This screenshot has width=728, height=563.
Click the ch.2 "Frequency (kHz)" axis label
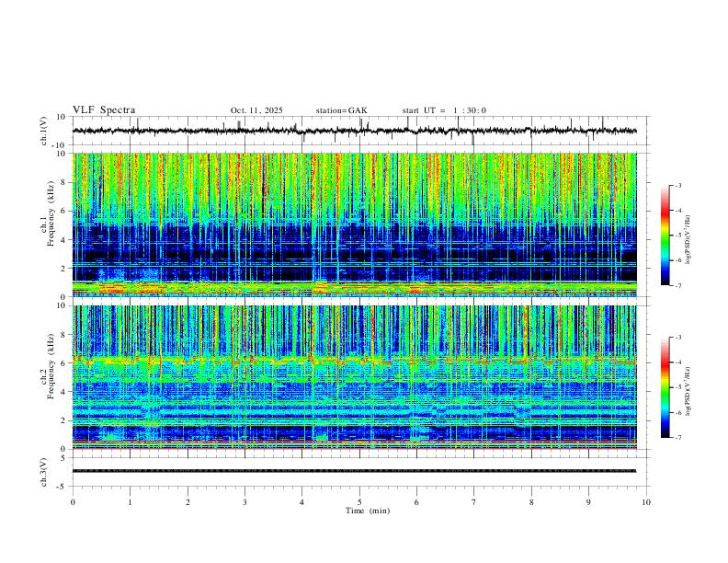pos(51,366)
